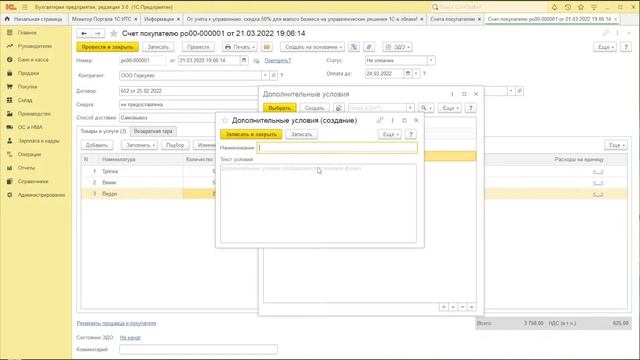The width and height of the screenshot is (640, 360).
Task: Open 'Еще' menu in the creation dialog
Action: [390, 134]
